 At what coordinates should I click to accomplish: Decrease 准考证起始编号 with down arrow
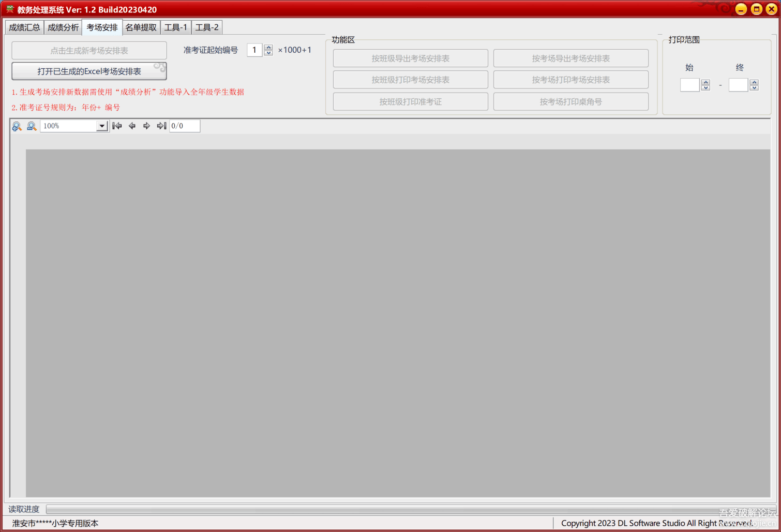(268, 53)
